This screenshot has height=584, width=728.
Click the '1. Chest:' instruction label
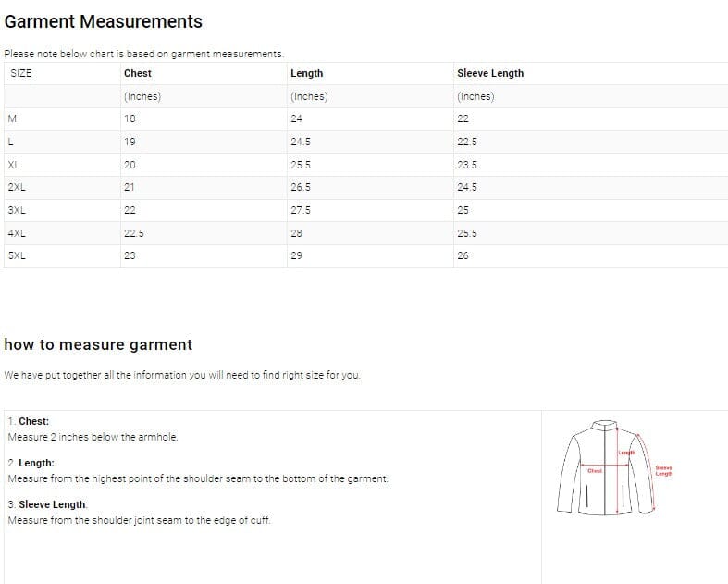coord(29,421)
